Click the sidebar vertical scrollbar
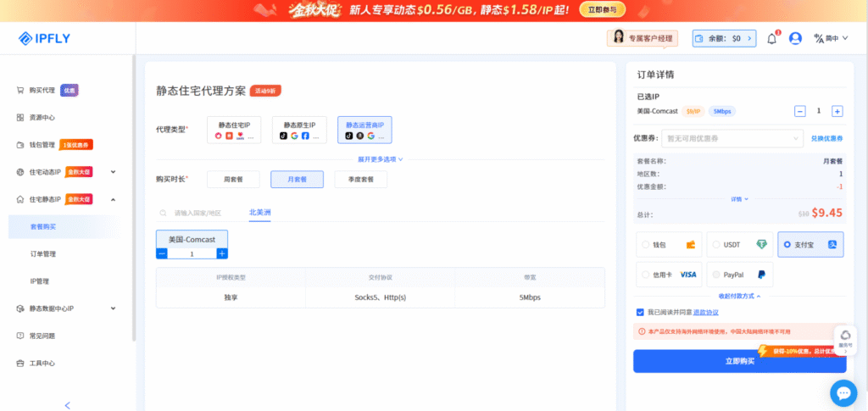Image resolution: width=868 pixels, height=411 pixels. click(x=134, y=198)
